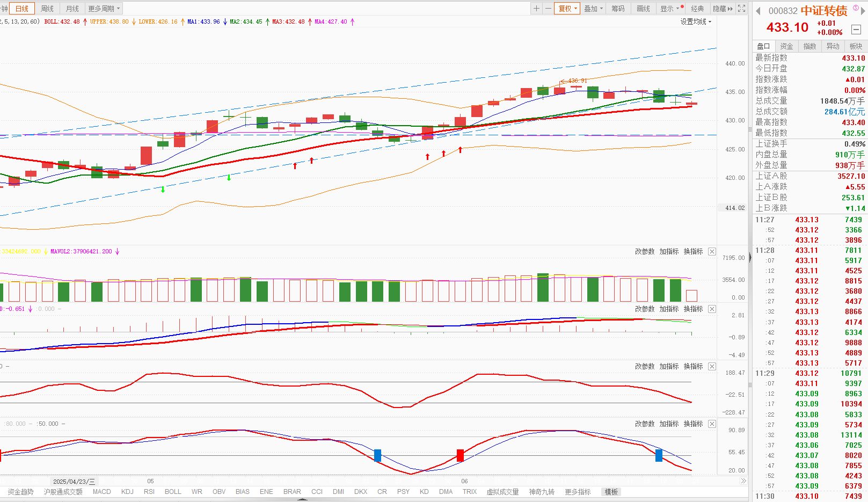Open 显示 display dropdown
868x502 pixels.
click(x=670, y=9)
